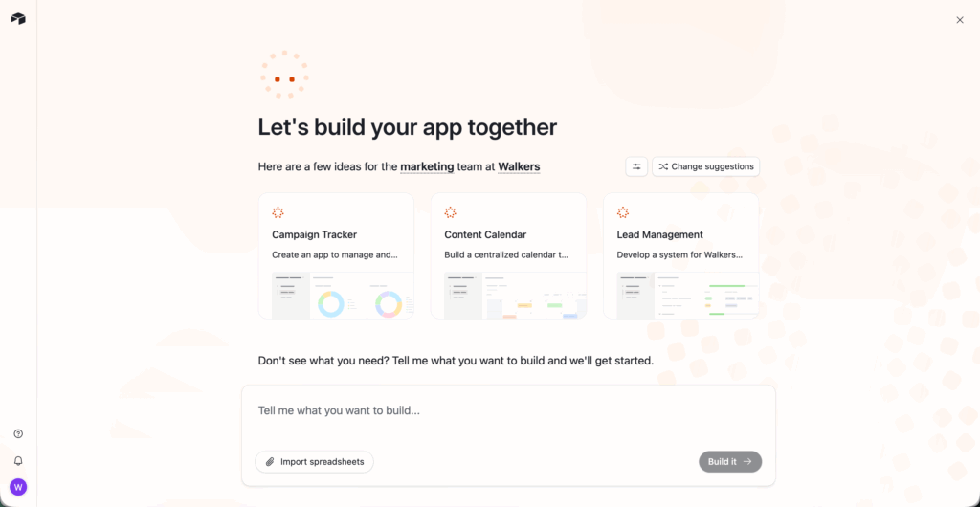Image resolution: width=980 pixels, height=507 pixels.
Task: Click the Change suggestions button
Action: [x=705, y=166]
